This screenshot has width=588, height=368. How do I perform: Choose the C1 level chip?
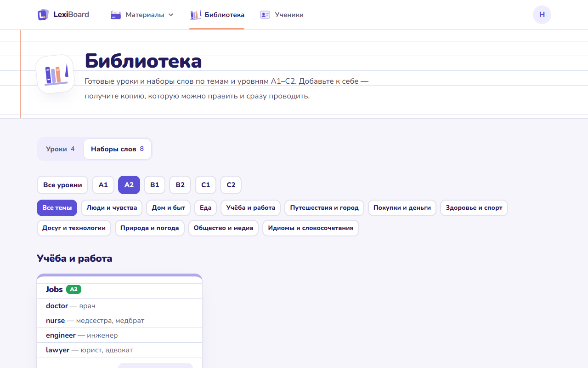[205, 185]
